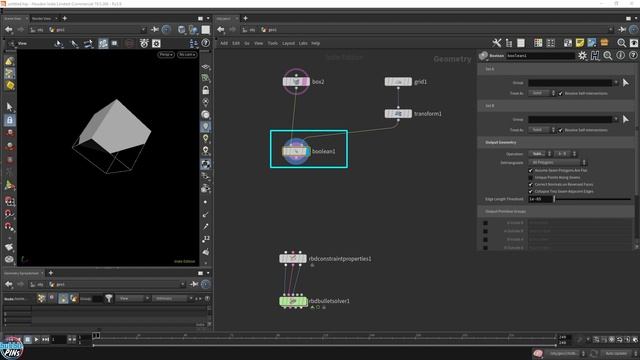Adjust the Edge Length Threshold slider
This screenshot has height=360, width=640.
coord(593,199)
